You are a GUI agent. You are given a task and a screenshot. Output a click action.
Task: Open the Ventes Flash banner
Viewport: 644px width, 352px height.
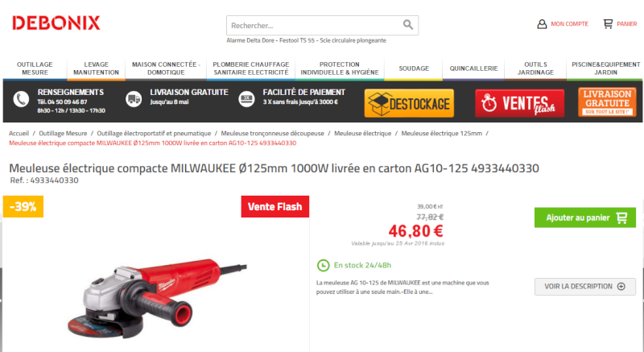click(x=519, y=103)
